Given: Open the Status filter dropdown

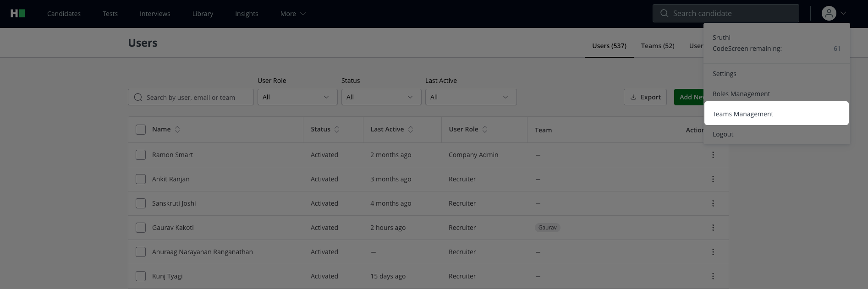Looking at the screenshot, I should 381,97.
